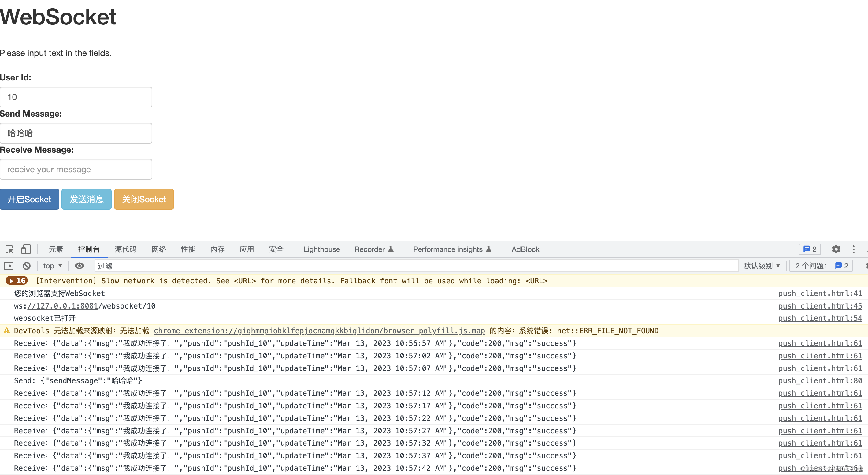The image size is (868, 475).
Task: Click the warning icon on the DevTools source map line
Action: point(7,331)
